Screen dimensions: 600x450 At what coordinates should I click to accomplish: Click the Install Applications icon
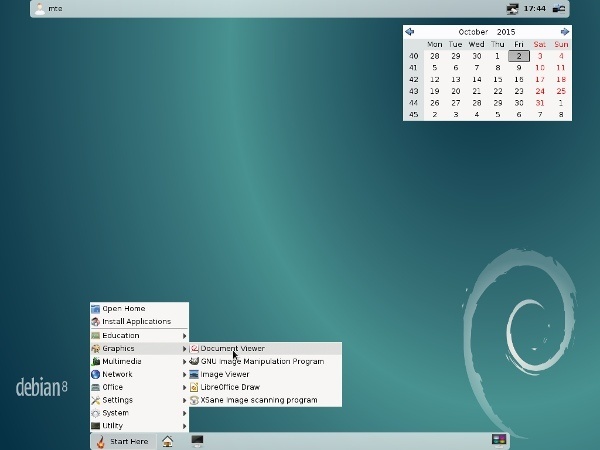coord(96,321)
